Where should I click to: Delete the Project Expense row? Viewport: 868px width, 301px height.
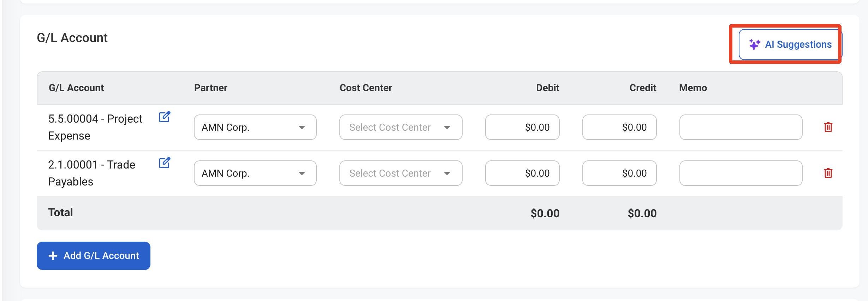click(828, 127)
